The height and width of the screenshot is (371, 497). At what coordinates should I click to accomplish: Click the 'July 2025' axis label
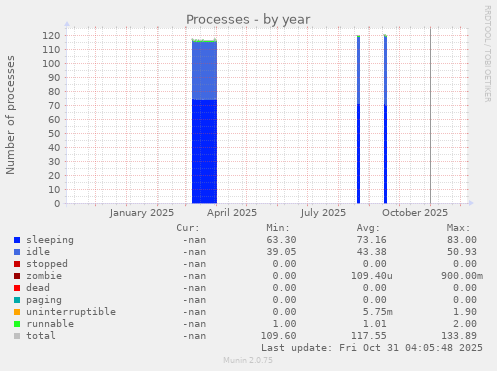(x=323, y=213)
